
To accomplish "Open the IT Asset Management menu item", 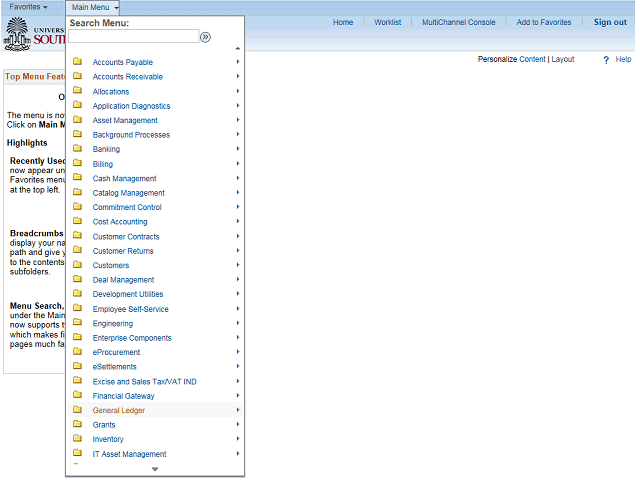I will coord(129,454).
